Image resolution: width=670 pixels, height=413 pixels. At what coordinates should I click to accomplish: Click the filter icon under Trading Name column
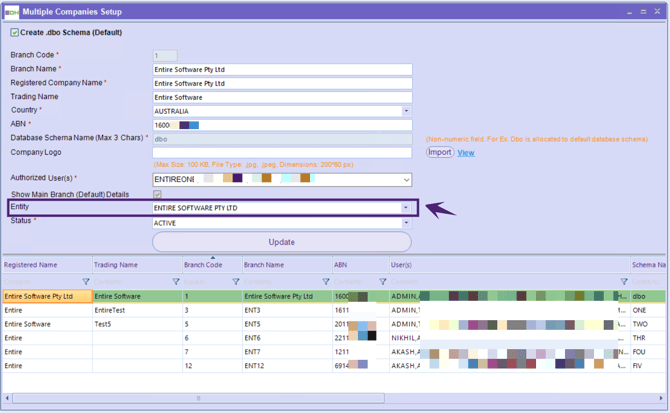176,281
